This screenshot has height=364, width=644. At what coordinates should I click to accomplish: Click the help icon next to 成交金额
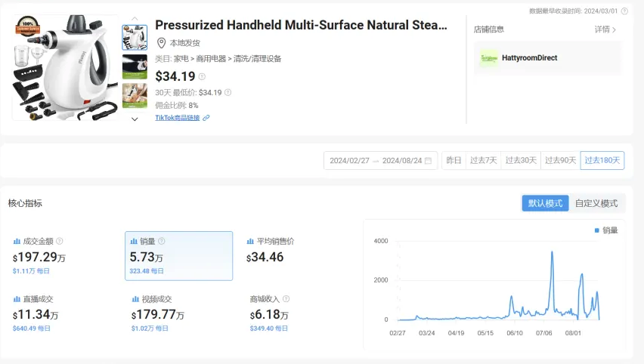(60, 241)
